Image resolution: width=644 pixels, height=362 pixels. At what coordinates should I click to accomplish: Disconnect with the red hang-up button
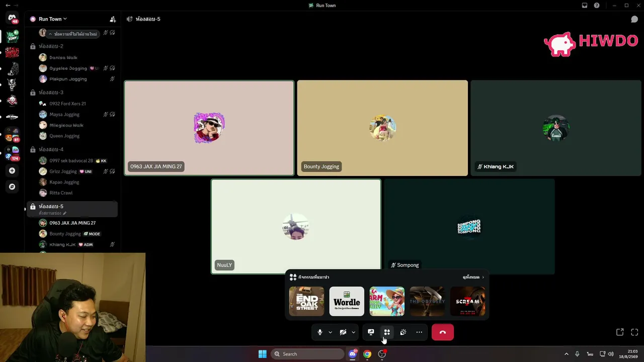click(443, 332)
